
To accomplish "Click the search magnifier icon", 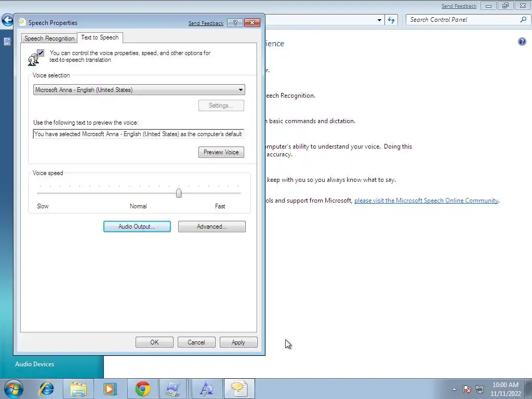I will click(x=524, y=20).
